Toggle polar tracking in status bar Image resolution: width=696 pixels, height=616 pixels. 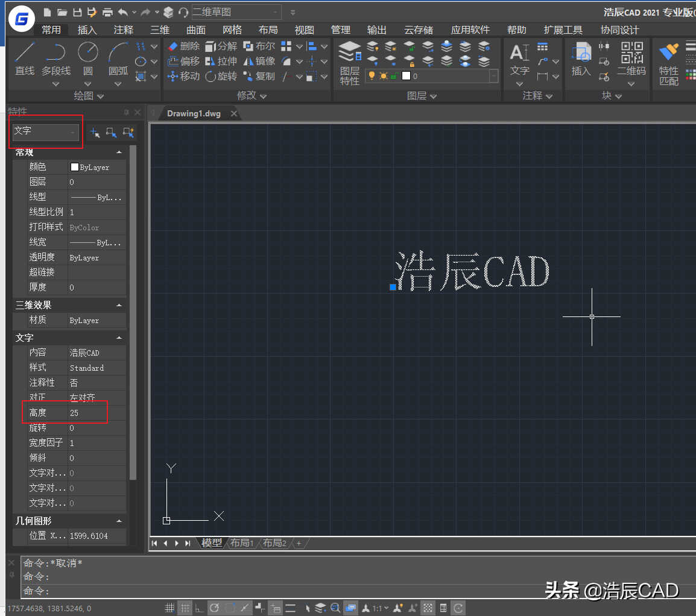coord(214,608)
